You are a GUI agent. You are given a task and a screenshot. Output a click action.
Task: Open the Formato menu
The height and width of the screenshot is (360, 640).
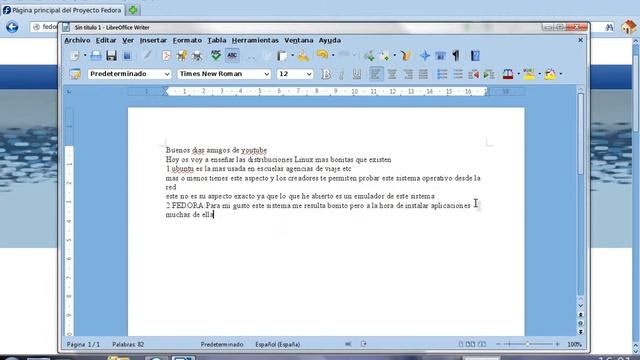[187, 40]
